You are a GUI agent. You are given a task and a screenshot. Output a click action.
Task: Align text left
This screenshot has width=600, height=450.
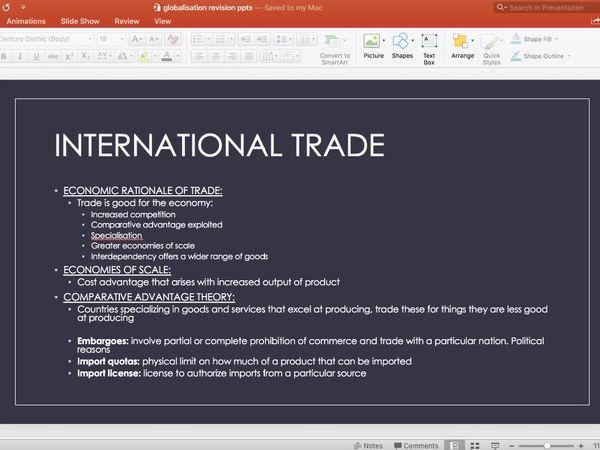[199, 57]
